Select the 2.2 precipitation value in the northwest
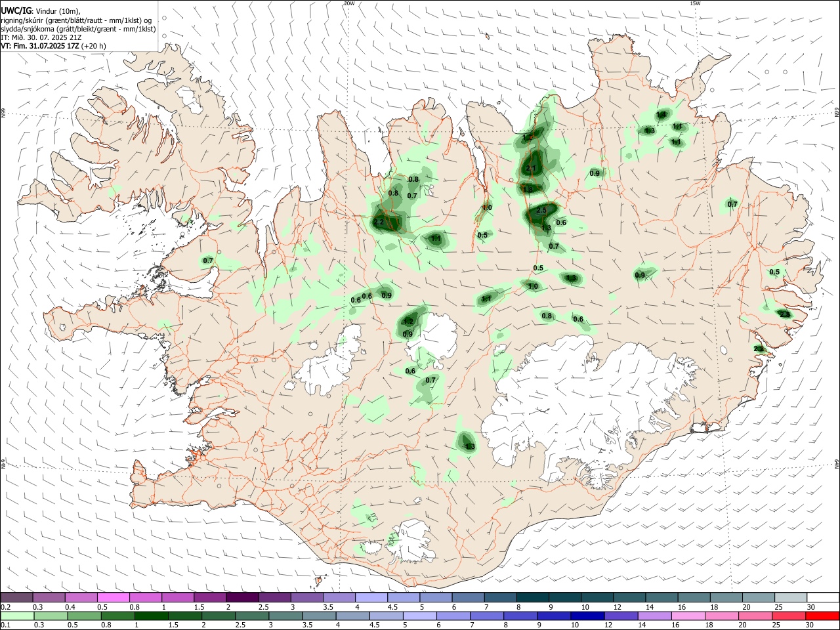840x630 pixels. click(379, 222)
